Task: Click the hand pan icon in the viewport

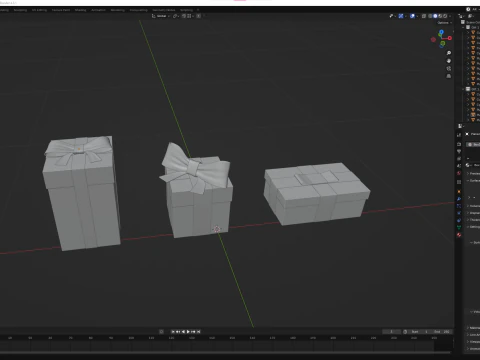Action: (449, 61)
